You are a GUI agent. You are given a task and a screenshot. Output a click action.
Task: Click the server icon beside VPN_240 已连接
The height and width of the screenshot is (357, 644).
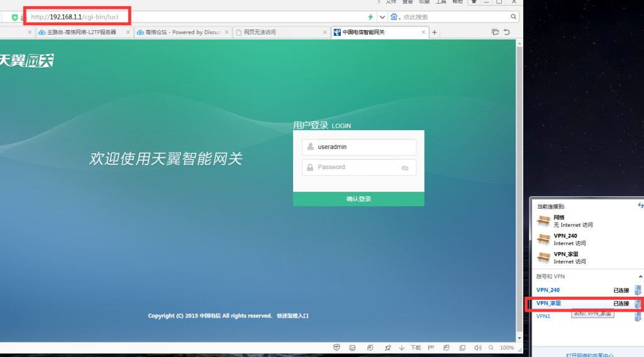click(638, 290)
